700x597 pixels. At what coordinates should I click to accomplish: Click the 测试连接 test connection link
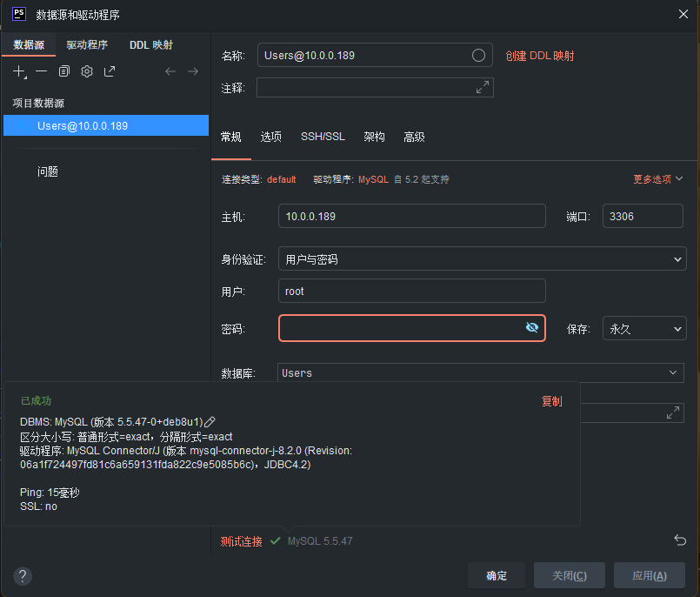[x=241, y=541]
